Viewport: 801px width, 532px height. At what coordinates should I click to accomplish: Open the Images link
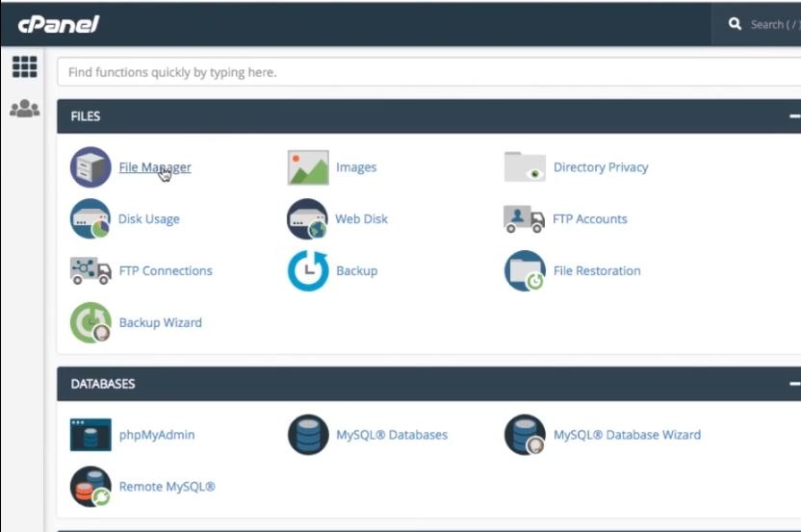(356, 167)
